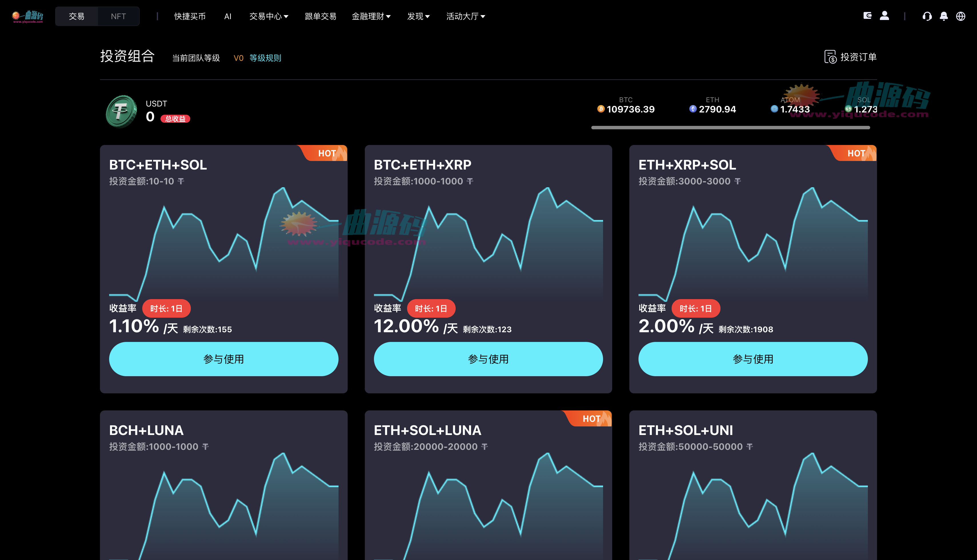Open the 等级规则 link
Viewport: 977px width, 560px height.
tap(265, 58)
